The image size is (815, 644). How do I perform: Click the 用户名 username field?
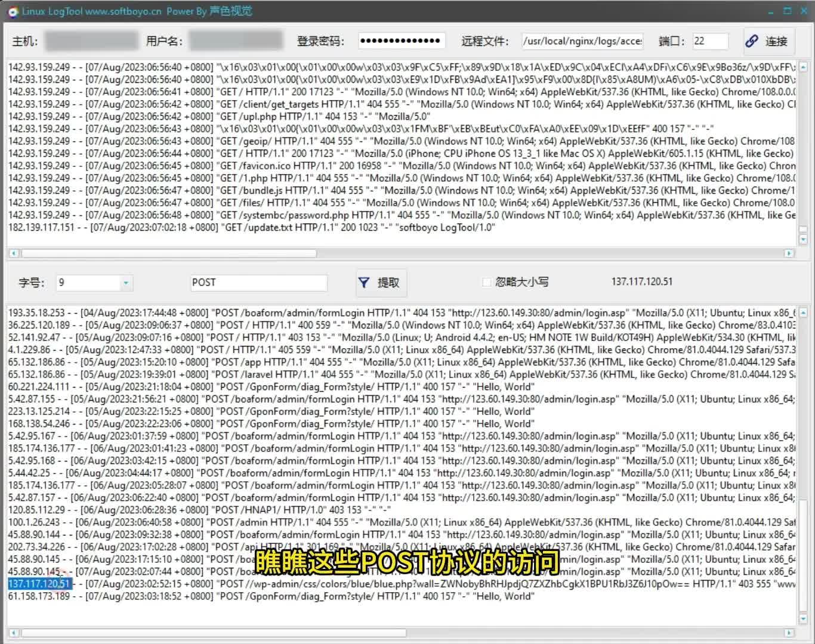[235, 41]
